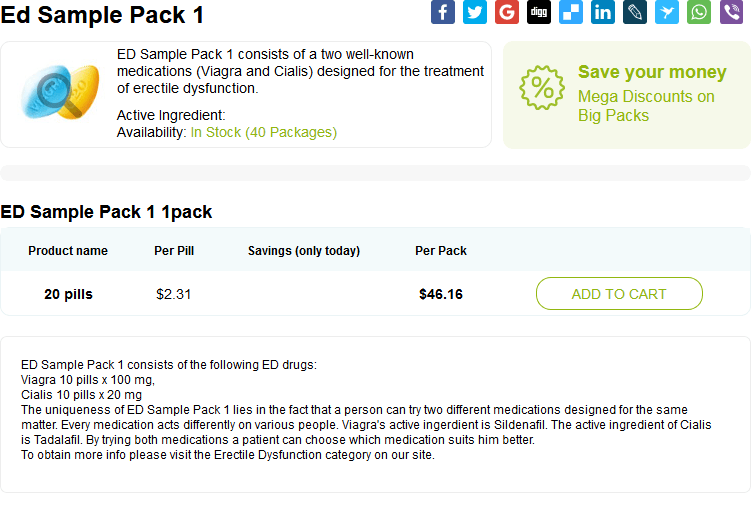Click the In Stock availability text

263,132
